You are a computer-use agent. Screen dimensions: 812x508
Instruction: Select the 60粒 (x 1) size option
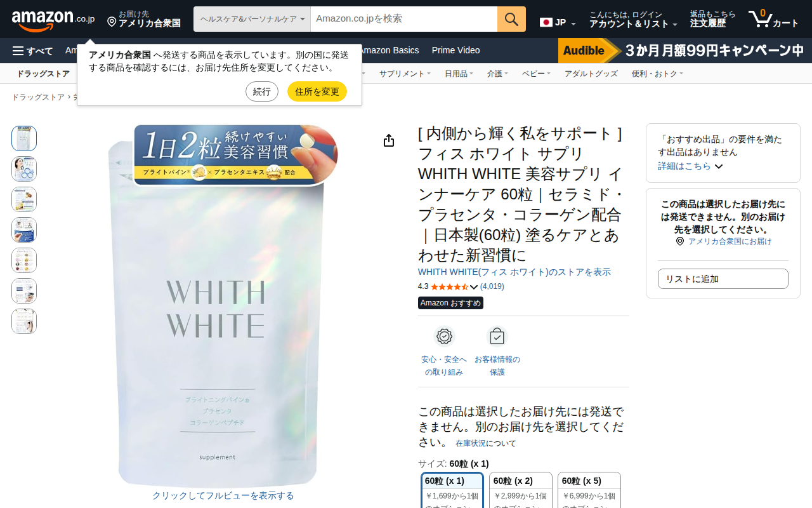click(452, 490)
